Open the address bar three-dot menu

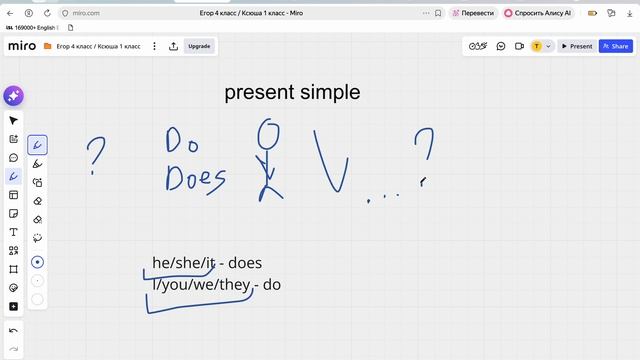(x=426, y=13)
